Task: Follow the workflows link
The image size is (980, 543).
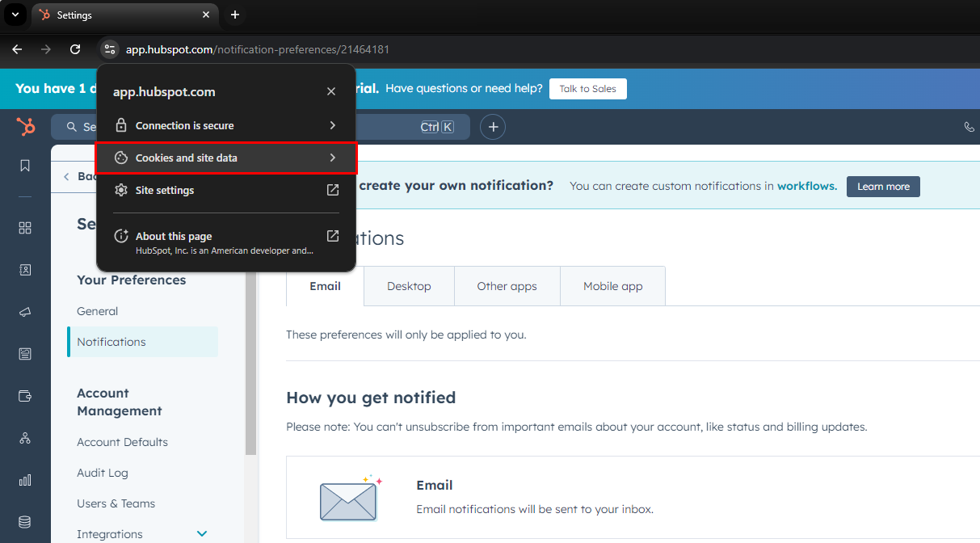Action: click(807, 186)
